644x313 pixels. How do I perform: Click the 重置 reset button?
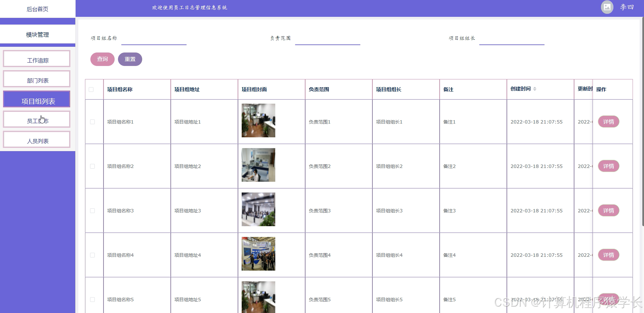(x=130, y=59)
